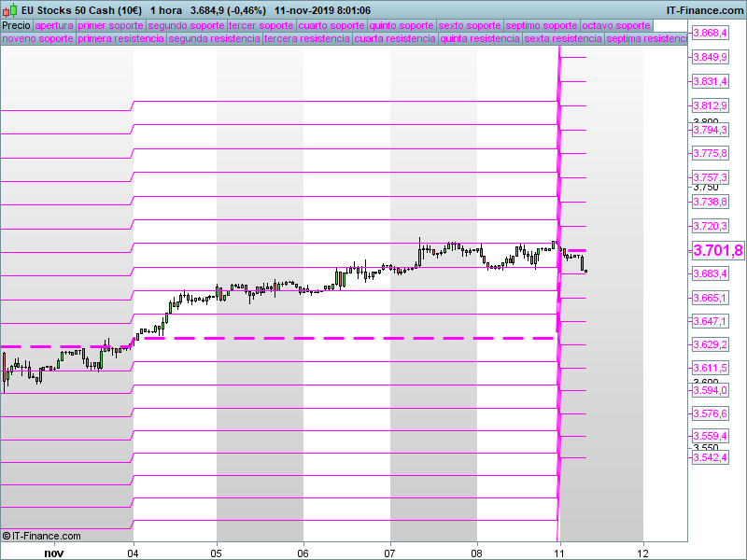Click the 3.684,9 (-0,46%) price text
The height and width of the screenshot is (560, 747).
coord(228,10)
